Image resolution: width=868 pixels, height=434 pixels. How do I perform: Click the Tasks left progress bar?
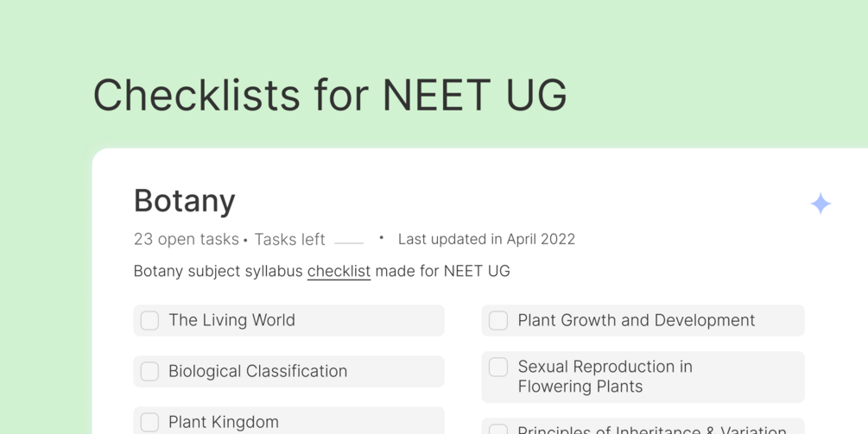coord(349,242)
